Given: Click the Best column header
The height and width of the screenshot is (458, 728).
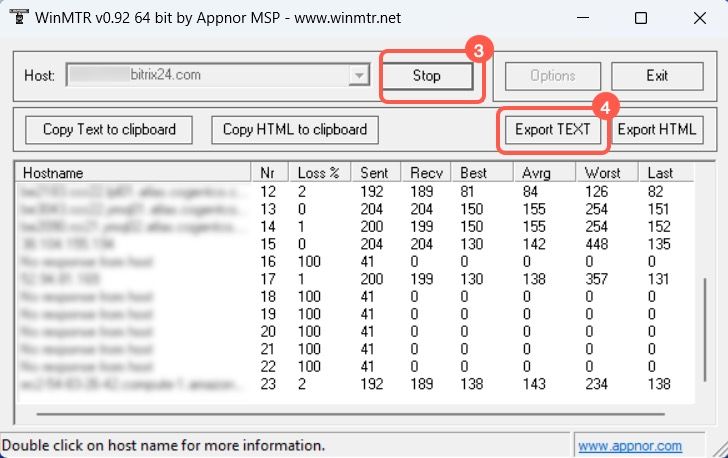Looking at the screenshot, I should tap(482, 173).
